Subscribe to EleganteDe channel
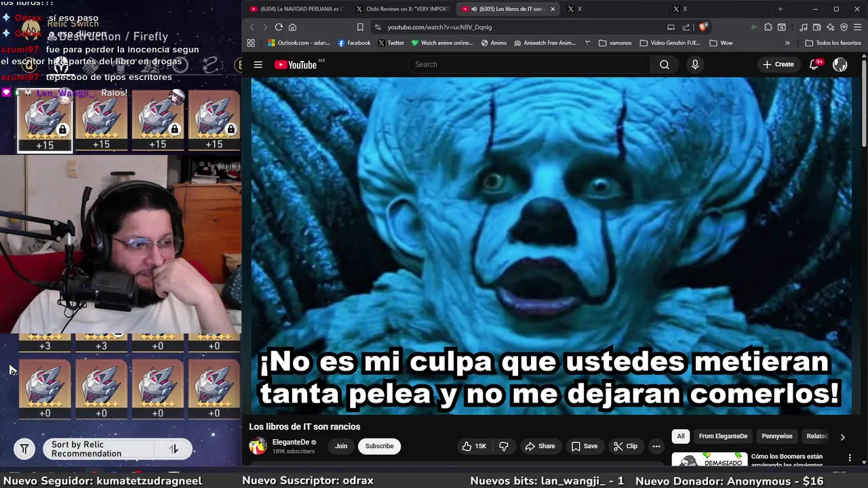 click(x=379, y=446)
